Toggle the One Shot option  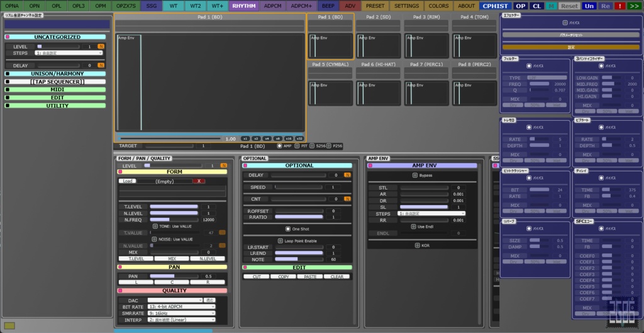(288, 229)
